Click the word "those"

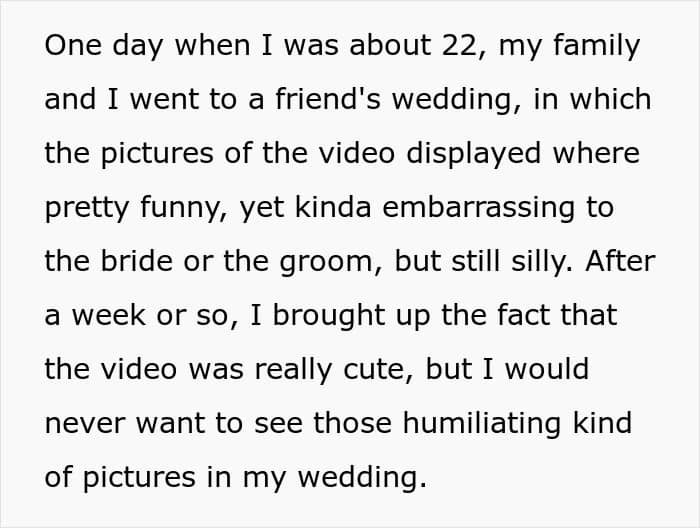[x=352, y=424]
